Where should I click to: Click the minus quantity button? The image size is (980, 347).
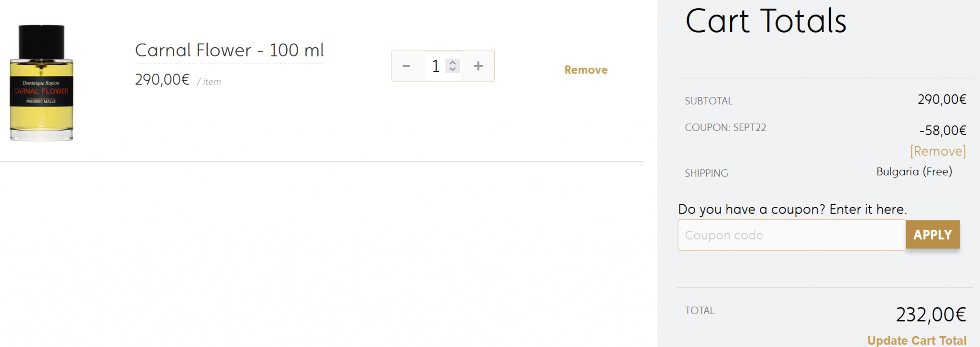pos(406,66)
